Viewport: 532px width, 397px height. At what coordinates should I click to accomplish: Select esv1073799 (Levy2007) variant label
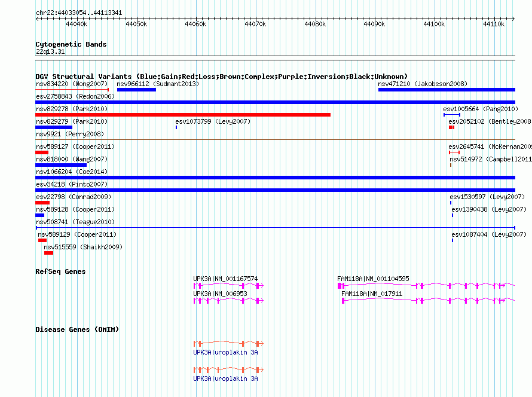pyautogui.click(x=213, y=121)
